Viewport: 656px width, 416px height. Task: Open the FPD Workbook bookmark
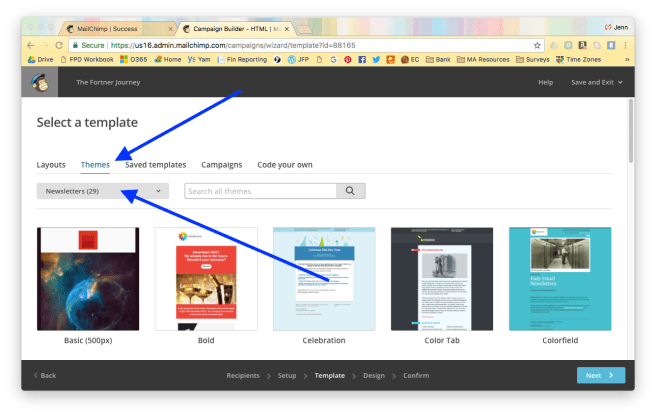87,59
